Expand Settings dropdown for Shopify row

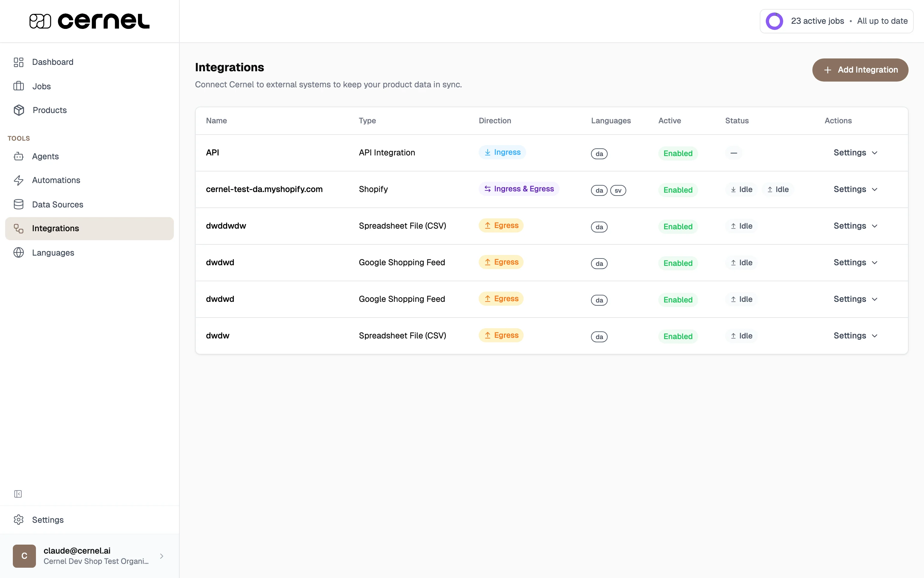855,189
